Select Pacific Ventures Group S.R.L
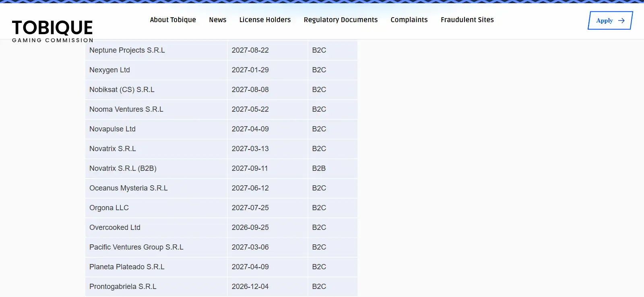This screenshot has width=644, height=297. [136, 247]
